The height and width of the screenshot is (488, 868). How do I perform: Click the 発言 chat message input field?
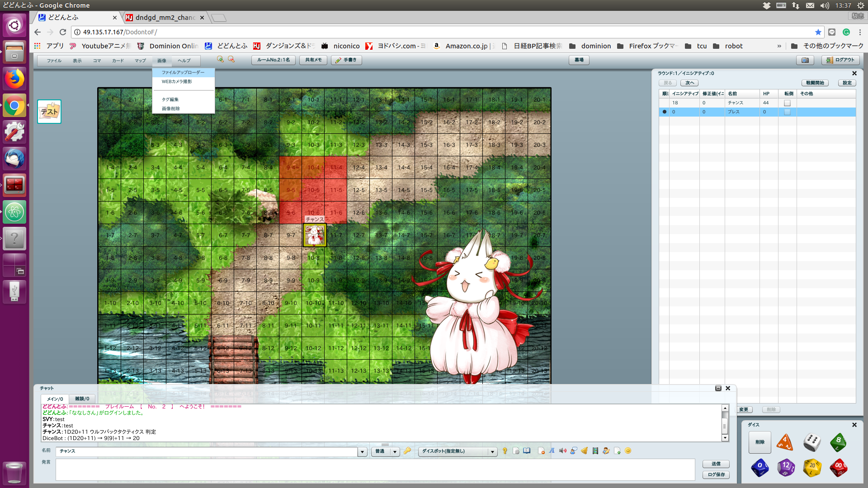point(375,470)
